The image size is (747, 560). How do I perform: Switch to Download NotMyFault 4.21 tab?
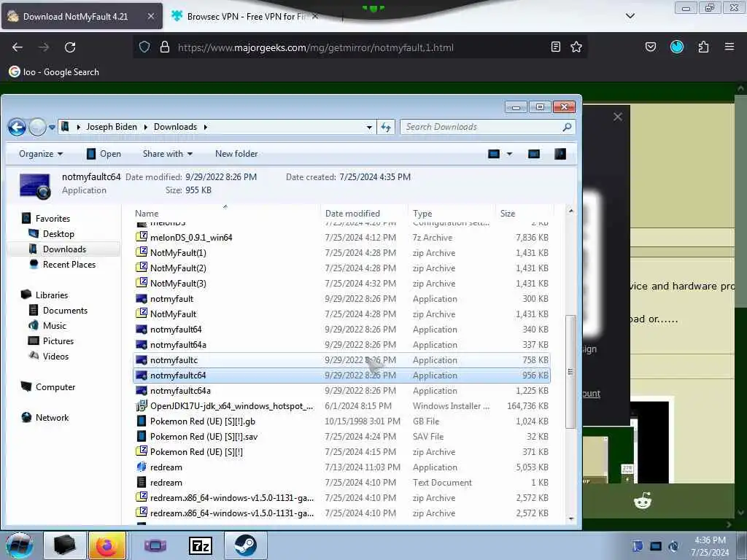point(82,16)
